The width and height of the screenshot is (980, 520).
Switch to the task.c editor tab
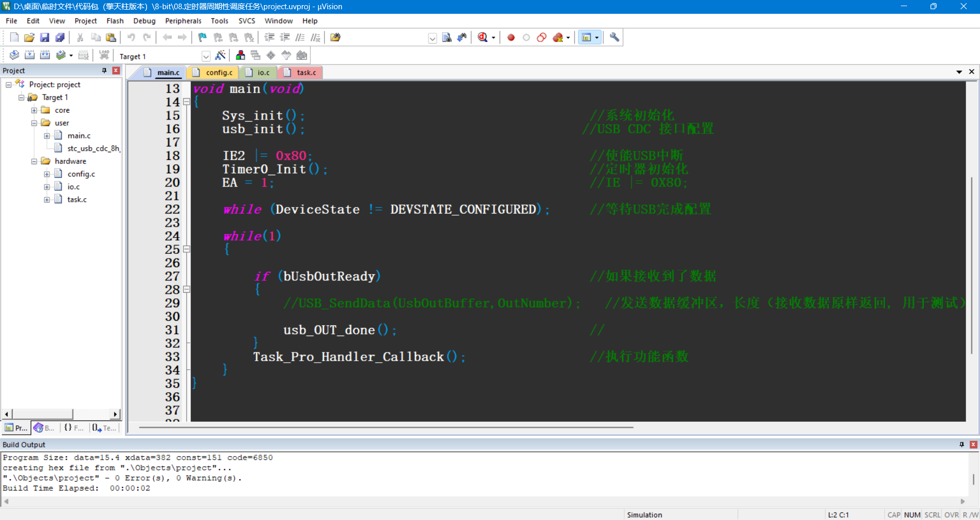(301, 73)
